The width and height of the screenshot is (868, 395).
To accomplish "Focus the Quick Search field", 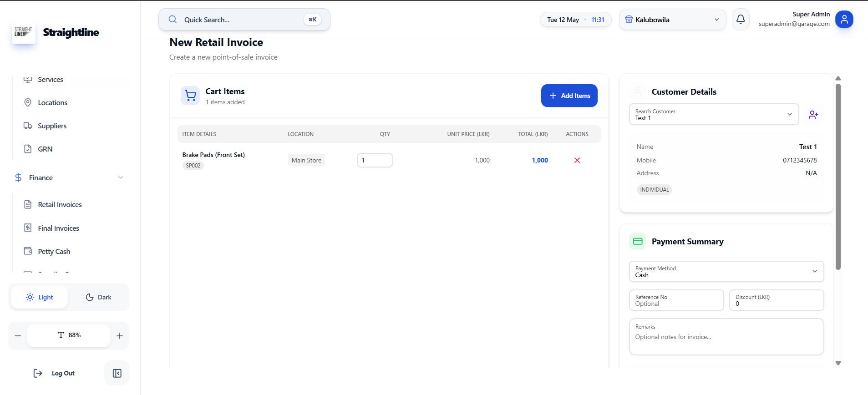I will pyautogui.click(x=244, y=20).
